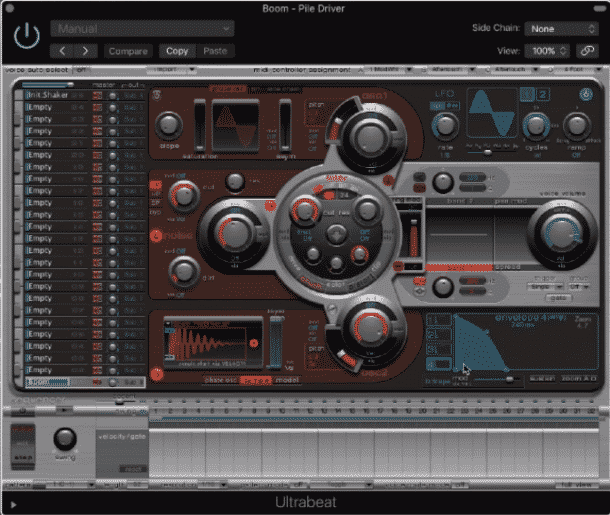Click the sequencer play button
The height and width of the screenshot is (515, 610).
[64, 409]
